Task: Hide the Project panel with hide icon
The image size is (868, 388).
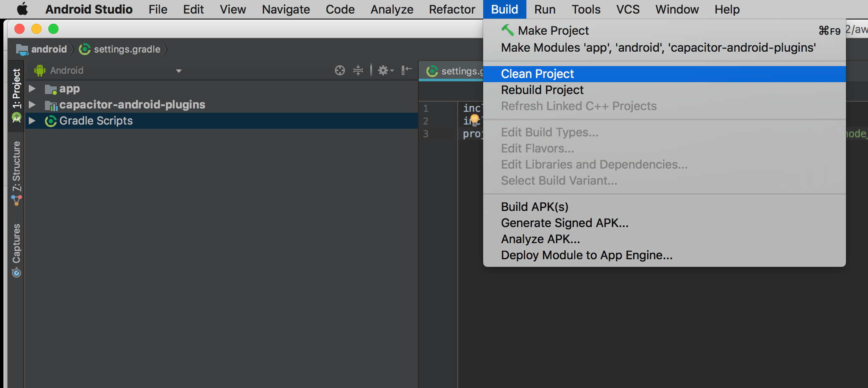Action: click(x=405, y=70)
